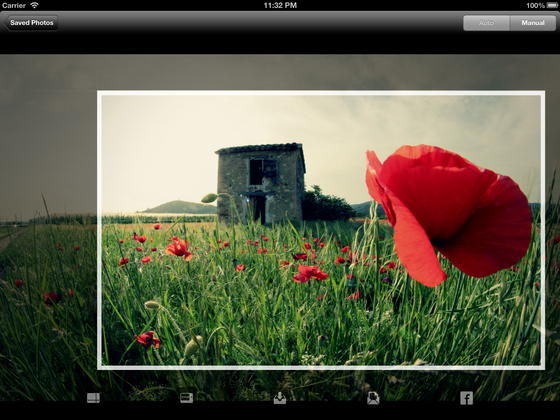Tap the first bottom toolbar frame layout icon
Screen dimensions: 560x420
click(x=93, y=398)
